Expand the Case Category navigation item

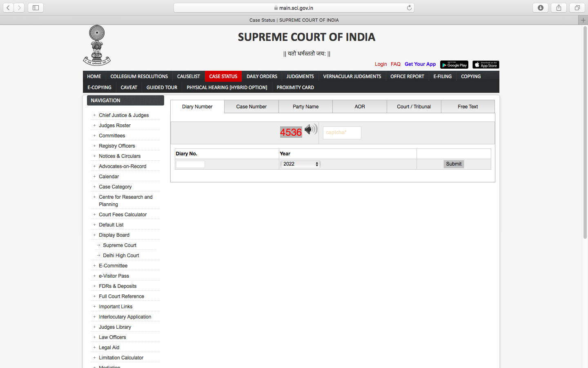click(x=115, y=187)
